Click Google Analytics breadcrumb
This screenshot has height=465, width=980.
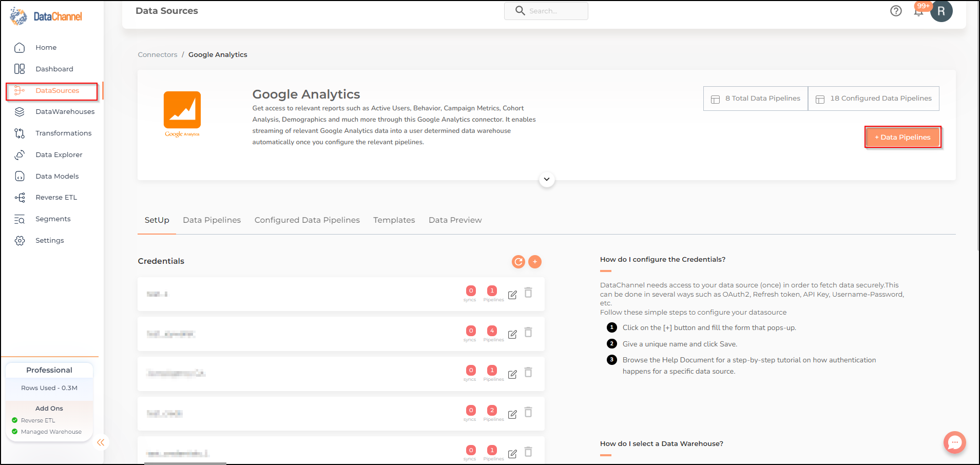(218, 54)
